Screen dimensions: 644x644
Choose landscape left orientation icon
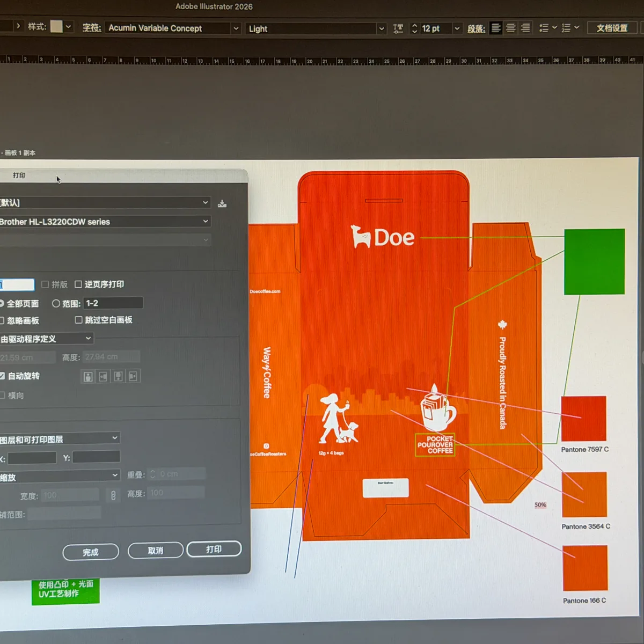[103, 376]
